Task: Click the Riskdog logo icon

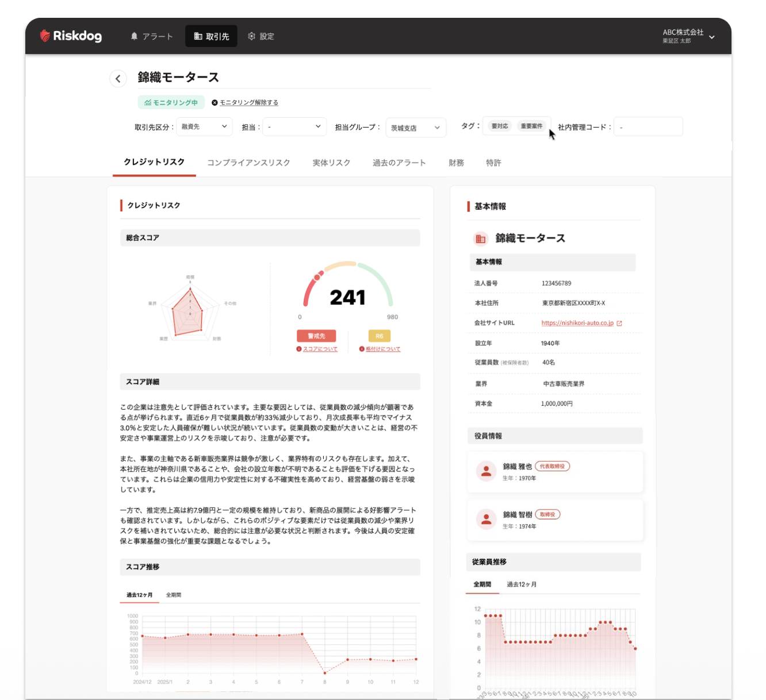Action: click(x=44, y=36)
